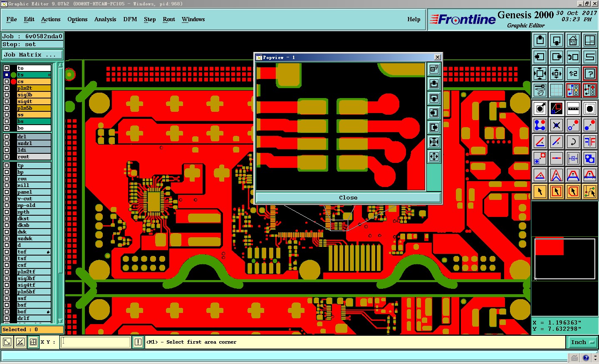Toggle the checkbox for layer to

[7, 68]
